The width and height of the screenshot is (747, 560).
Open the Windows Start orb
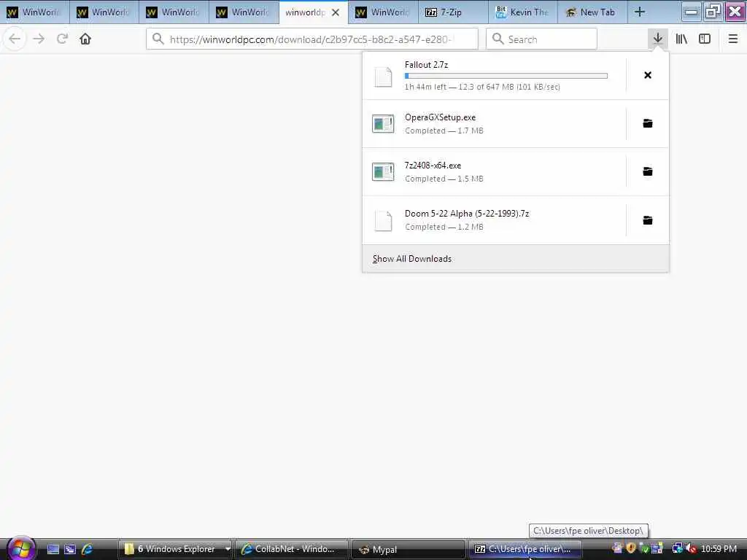tap(21, 548)
